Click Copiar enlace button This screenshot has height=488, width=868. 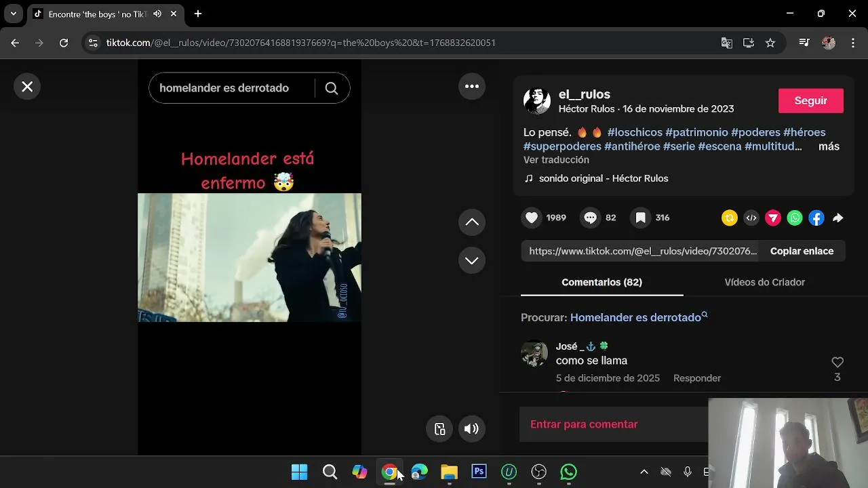click(x=802, y=251)
